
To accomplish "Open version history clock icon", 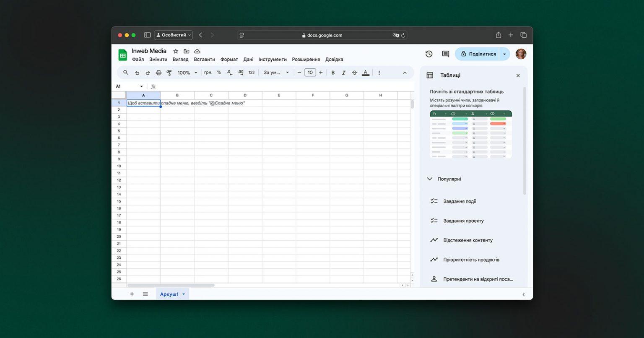I will [x=429, y=54].
